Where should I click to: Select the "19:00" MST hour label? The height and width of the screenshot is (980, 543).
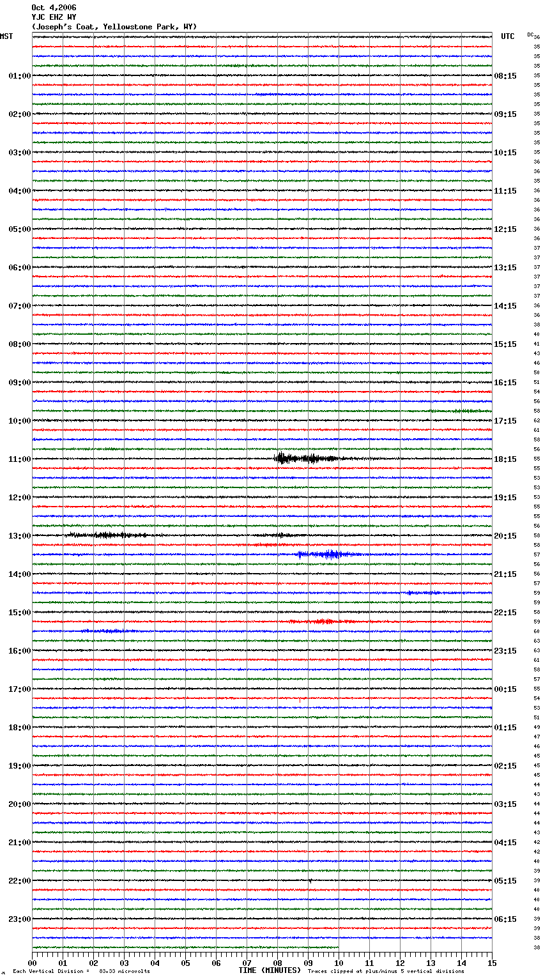pos(20,766)
